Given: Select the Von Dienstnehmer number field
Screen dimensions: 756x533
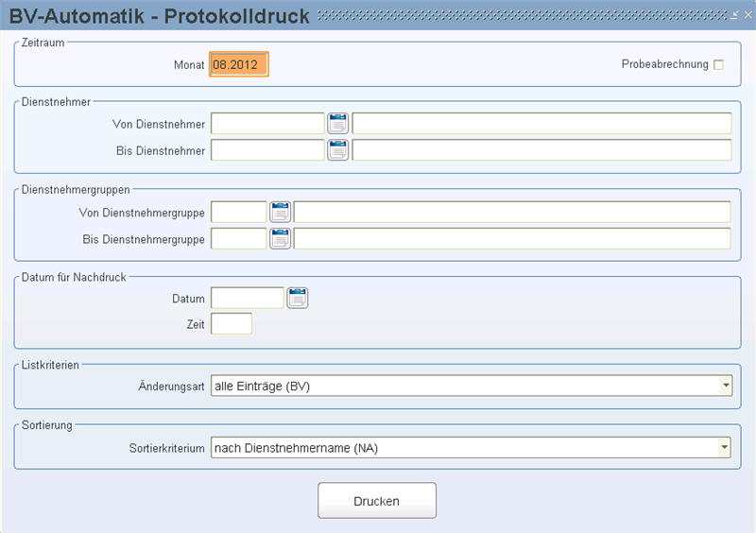Looking at the screenshot, I should (x=267, y=124).
